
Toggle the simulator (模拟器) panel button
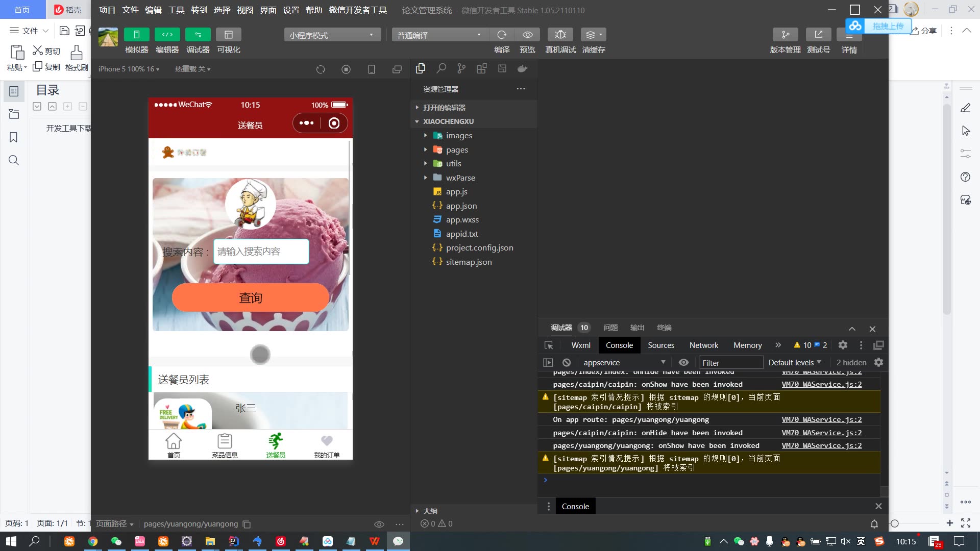pyautogui.click(x=136, y=35)
